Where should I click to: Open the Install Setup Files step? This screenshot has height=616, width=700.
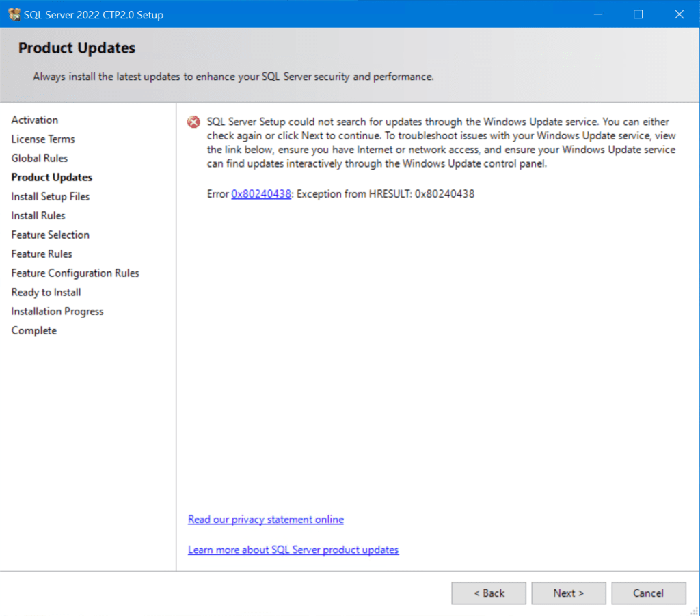51,196
